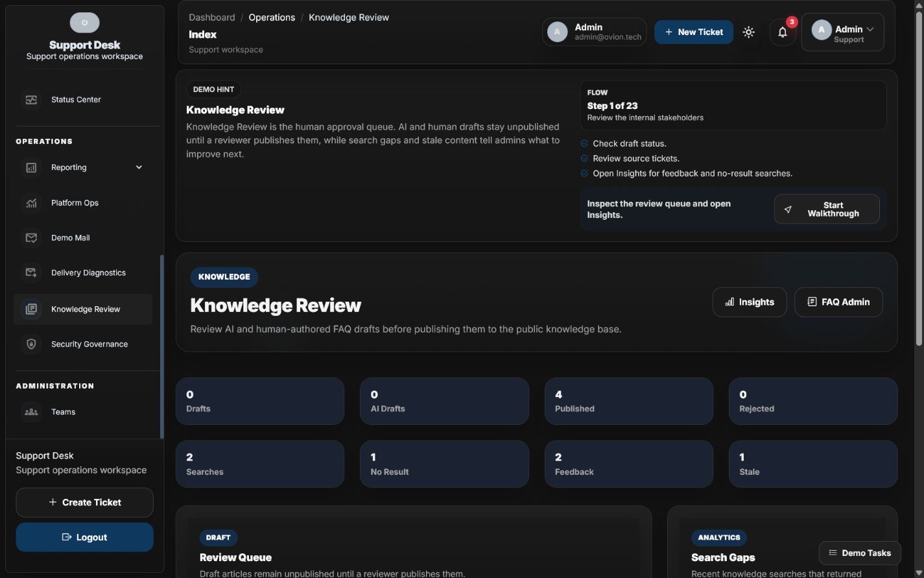Click the ANALYTICS badge above Search Gaps
924x578 pixels.
click(x=719, y=538)
